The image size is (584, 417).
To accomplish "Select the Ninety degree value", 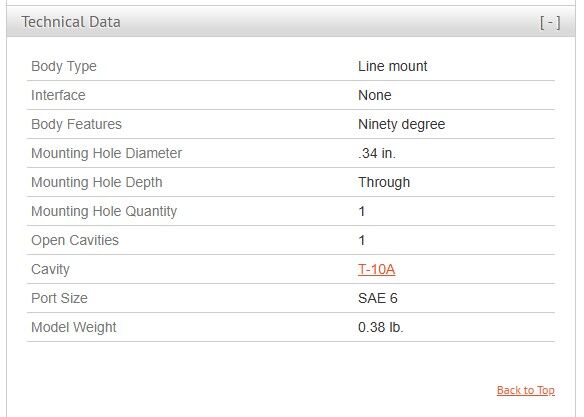I will [402, 124].
